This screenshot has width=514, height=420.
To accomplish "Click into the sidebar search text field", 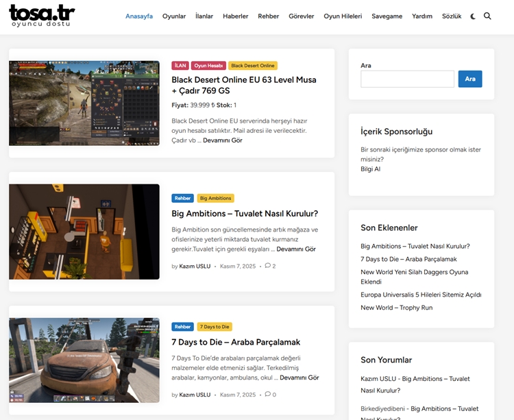I will (x=407, y=79).
